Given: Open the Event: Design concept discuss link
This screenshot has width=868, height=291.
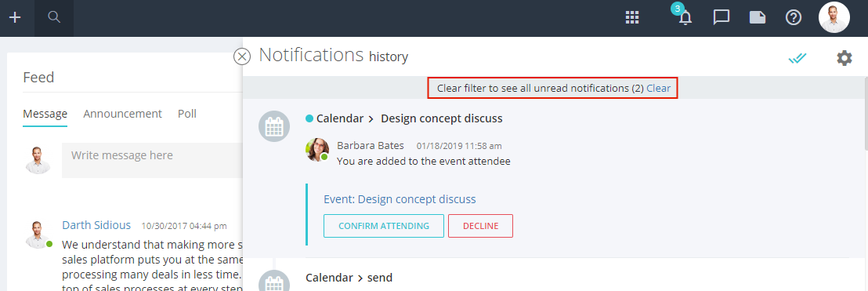Looking at the screenshot, I should (x=400, y=199).
